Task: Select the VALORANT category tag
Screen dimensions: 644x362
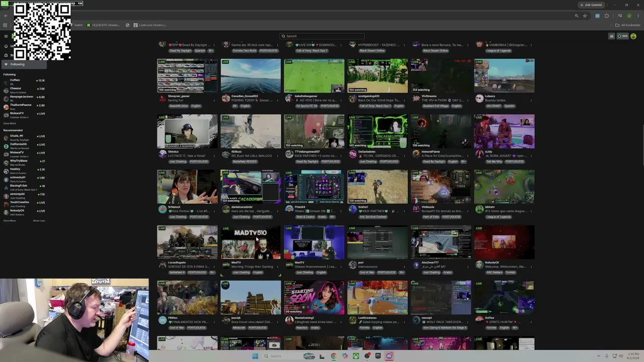Action: click(x=493, y=106)
